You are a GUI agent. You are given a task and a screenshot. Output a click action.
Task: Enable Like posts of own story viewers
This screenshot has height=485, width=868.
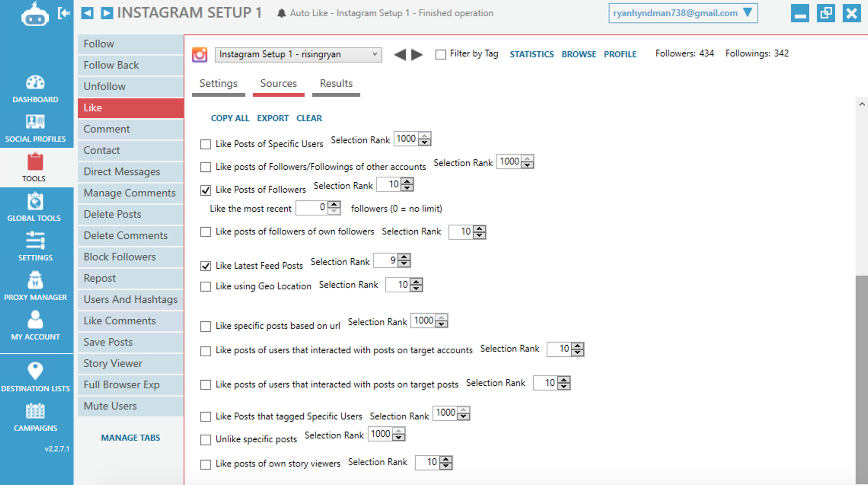tap(206, 465)
